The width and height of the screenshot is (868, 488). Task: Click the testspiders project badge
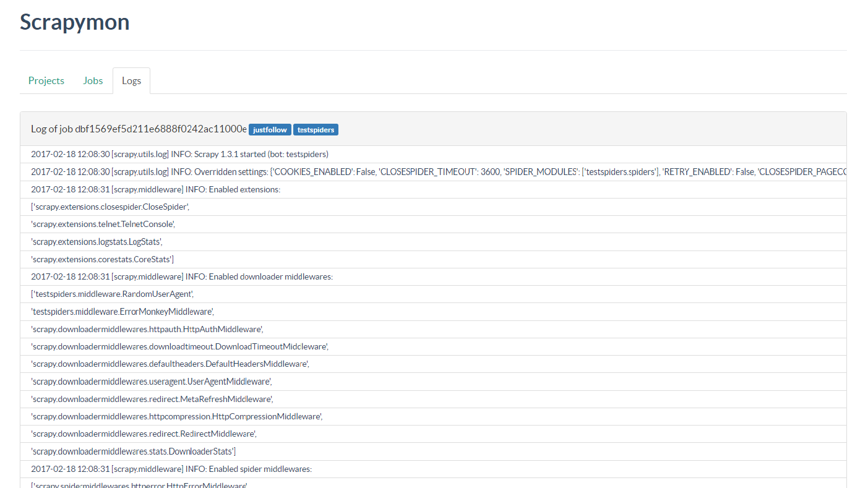pos(316,130)
